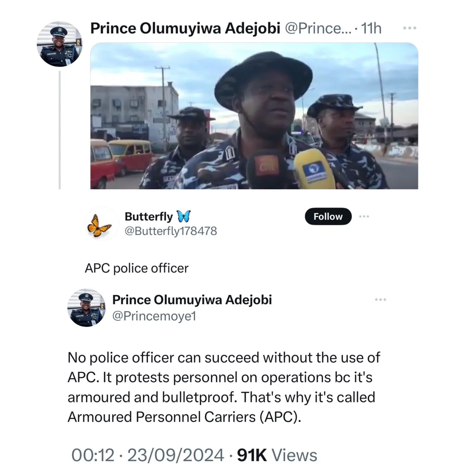476x476 pixels.
Task: Click the Butterfly display name
Action: pos(149,216)
